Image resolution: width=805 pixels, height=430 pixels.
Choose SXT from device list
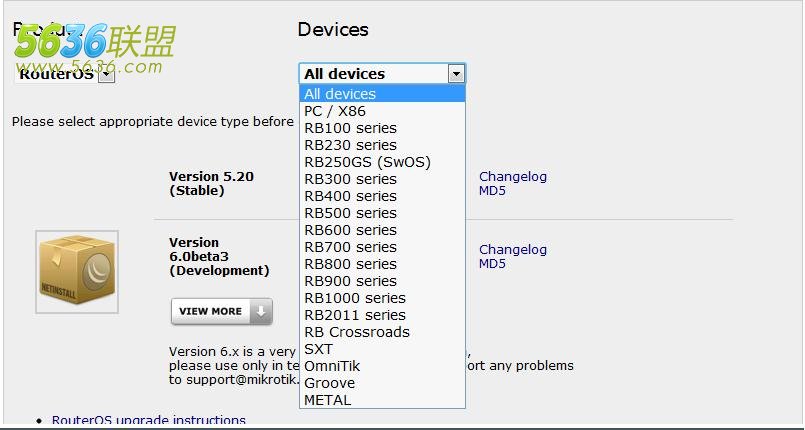(382, 349)
